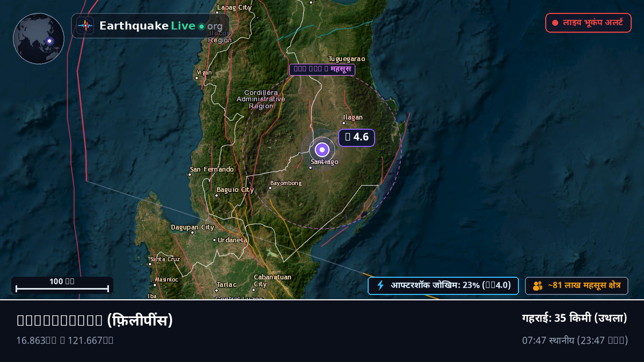Click the Earthquake Live.org title
This screenshot has width=644, height=362.
click(161, 26)
